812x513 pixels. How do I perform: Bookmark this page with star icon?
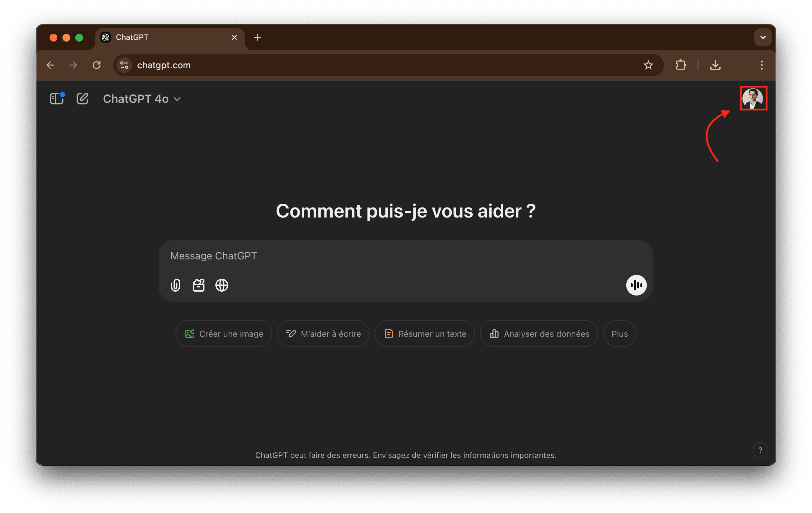coord(648,65)
